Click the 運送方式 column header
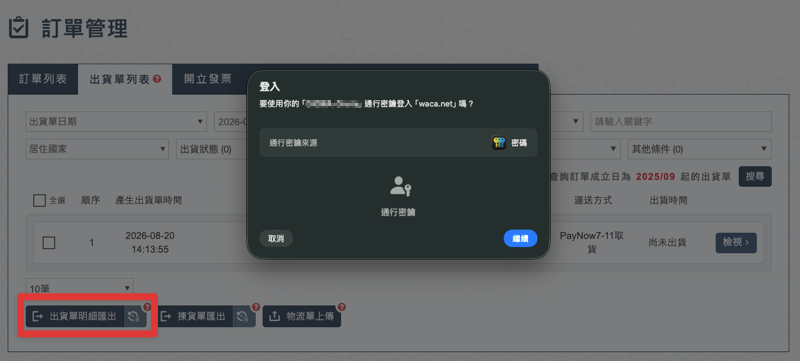 [x=593, y=200]
